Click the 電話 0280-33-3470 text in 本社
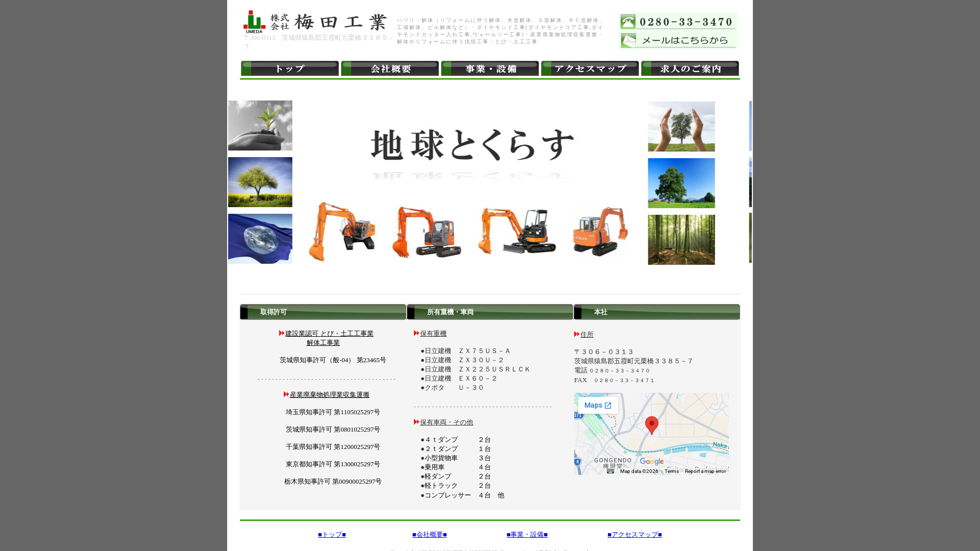Image resolution: width=980 pixels, height=551 pixels. [612, 370]
